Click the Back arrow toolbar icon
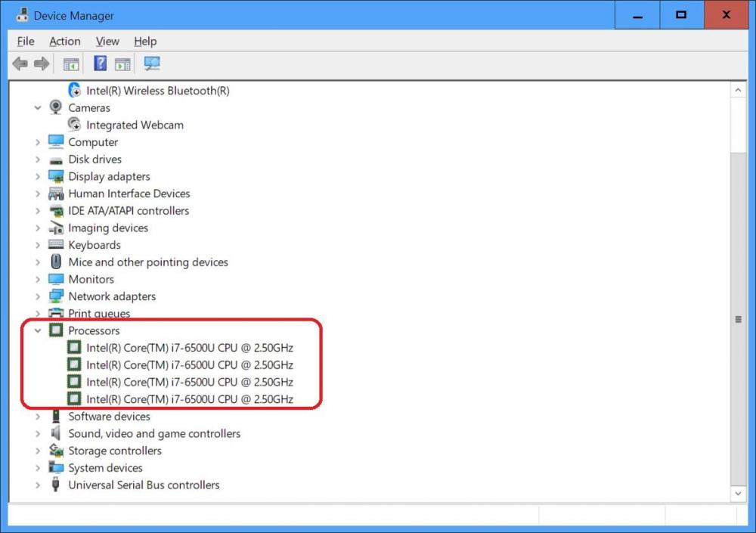 (20, 64)
